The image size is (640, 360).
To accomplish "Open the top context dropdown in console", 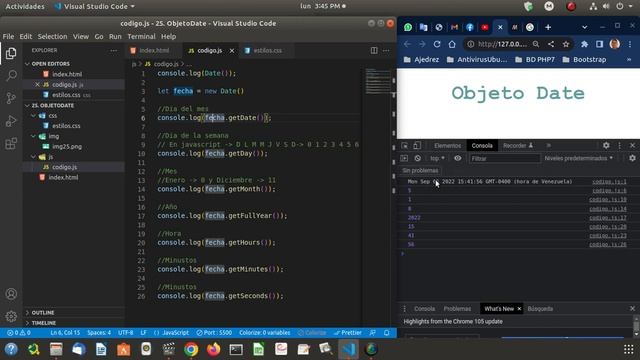I will 437,158.
